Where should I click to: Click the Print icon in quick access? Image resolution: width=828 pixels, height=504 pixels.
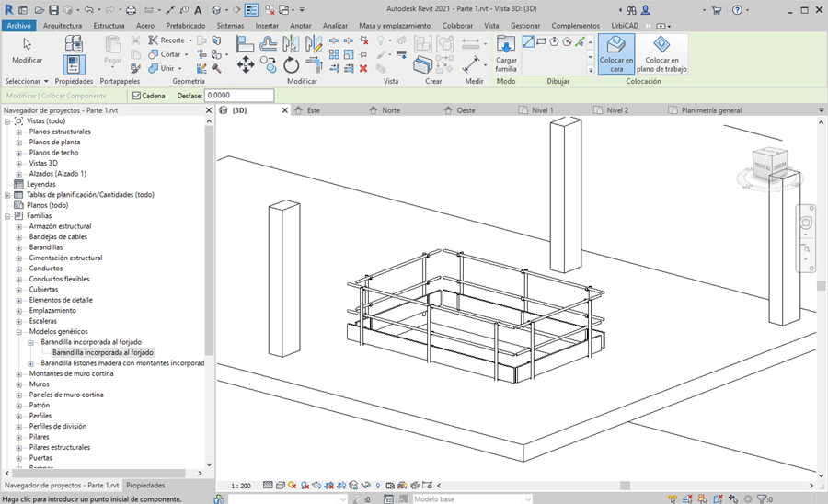pyautogui.click(x=131, y=10)
